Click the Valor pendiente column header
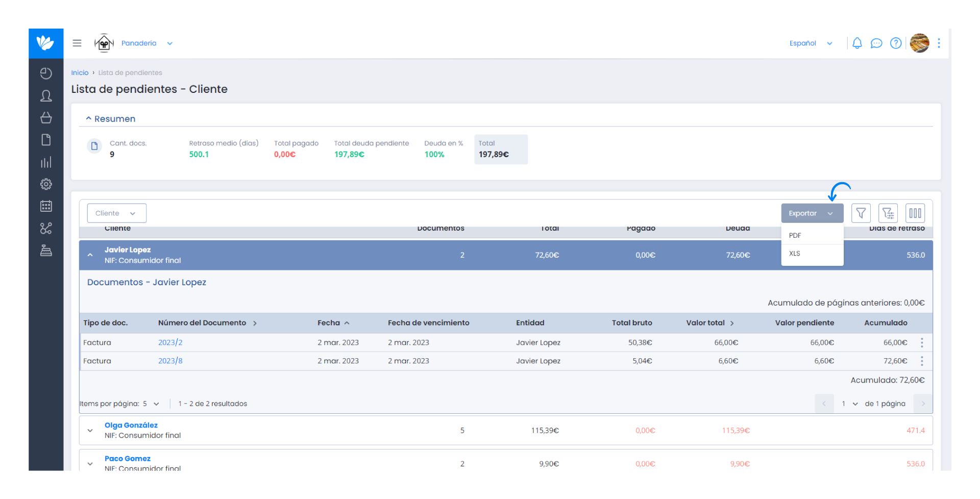 (x=804, y=323)
